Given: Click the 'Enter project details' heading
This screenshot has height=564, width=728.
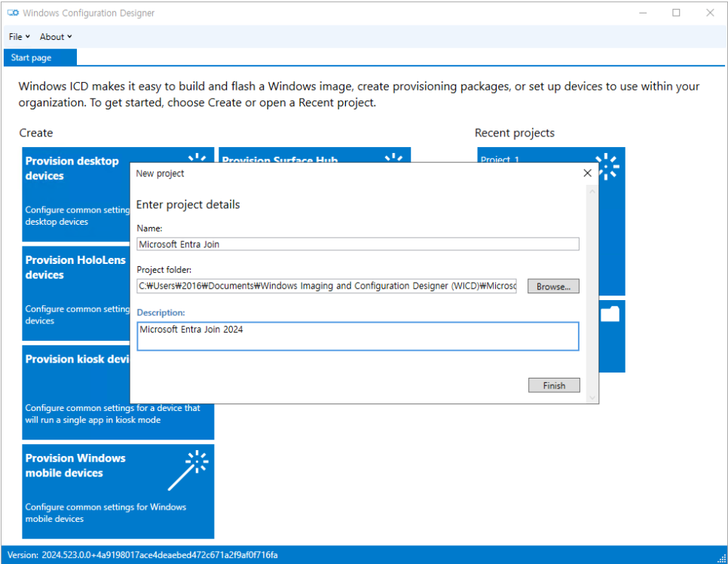Looking at the screenshot, I should [188, 204].
